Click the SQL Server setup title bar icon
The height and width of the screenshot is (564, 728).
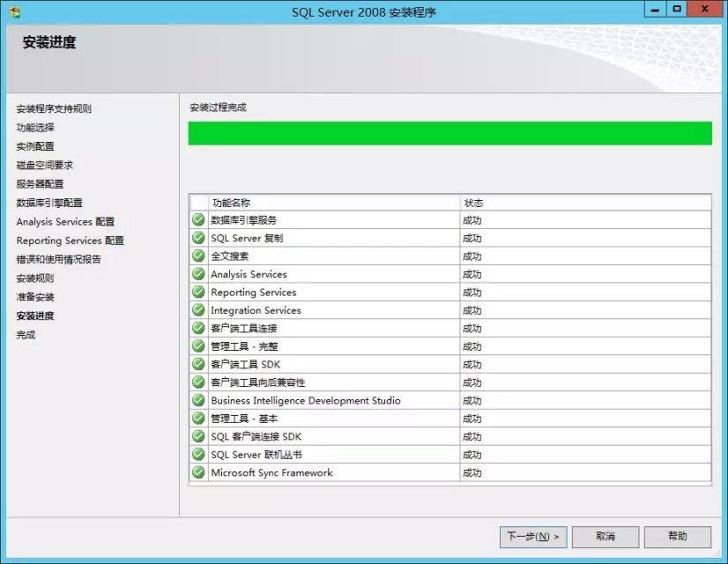[x=14, y=11]
